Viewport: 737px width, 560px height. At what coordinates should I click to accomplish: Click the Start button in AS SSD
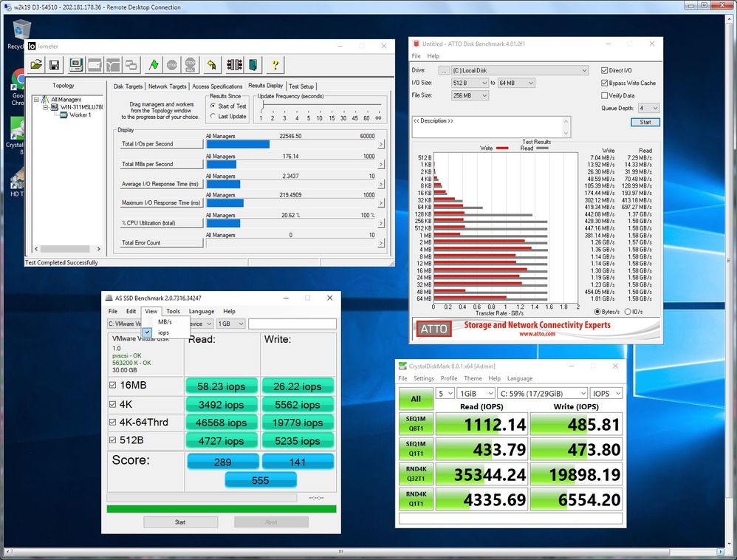tap(180, 522)
